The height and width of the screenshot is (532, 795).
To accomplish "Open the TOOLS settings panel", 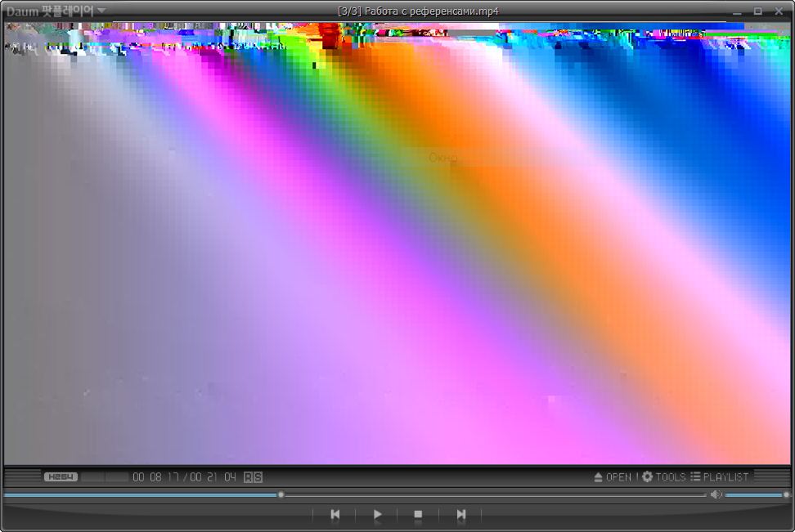I will pos(663,476).
